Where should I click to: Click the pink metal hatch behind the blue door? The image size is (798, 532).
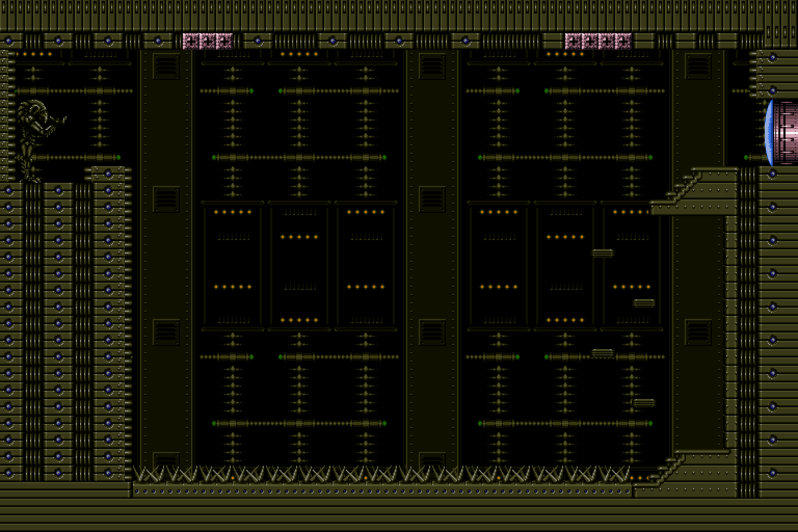coord(786,133)
